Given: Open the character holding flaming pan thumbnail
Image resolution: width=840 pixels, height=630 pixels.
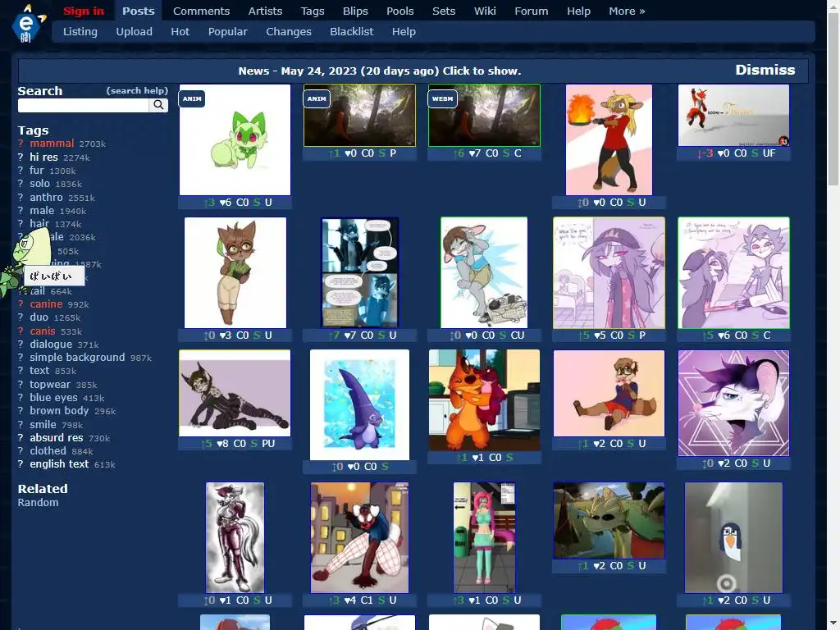Looking at the screenshot, I should click(609, 139).
